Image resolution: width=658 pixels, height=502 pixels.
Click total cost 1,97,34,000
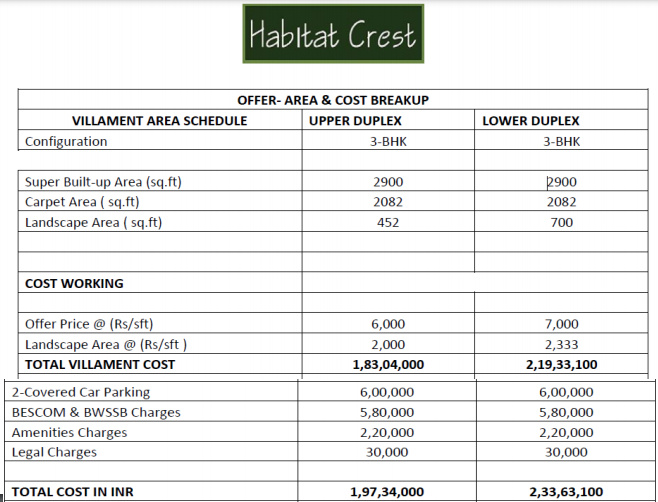387,492
